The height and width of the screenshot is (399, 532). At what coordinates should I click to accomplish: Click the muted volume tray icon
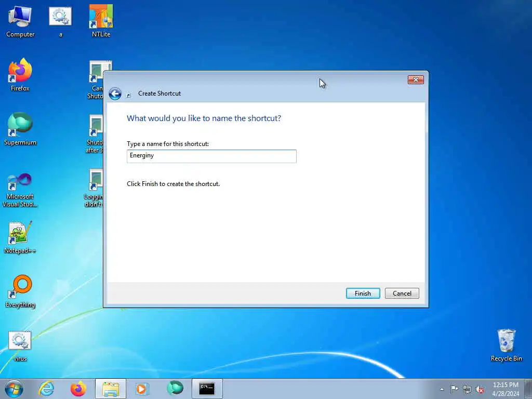click(480, 390)
